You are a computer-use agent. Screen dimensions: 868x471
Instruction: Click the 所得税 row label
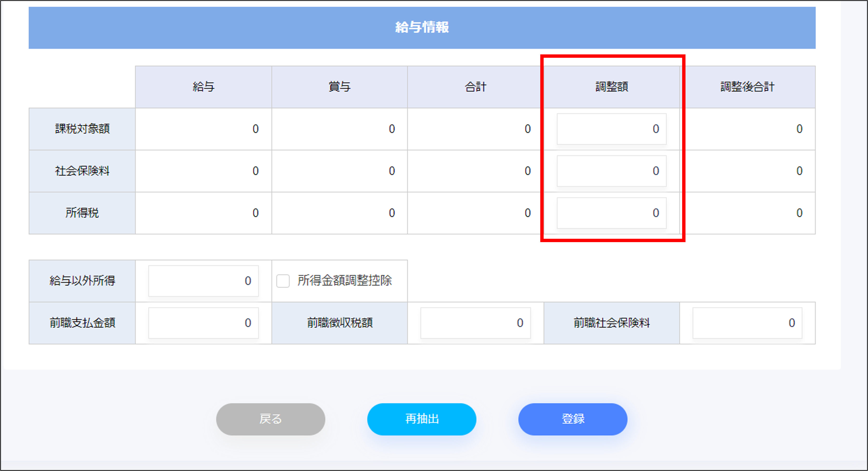click(x=82, y=213)
